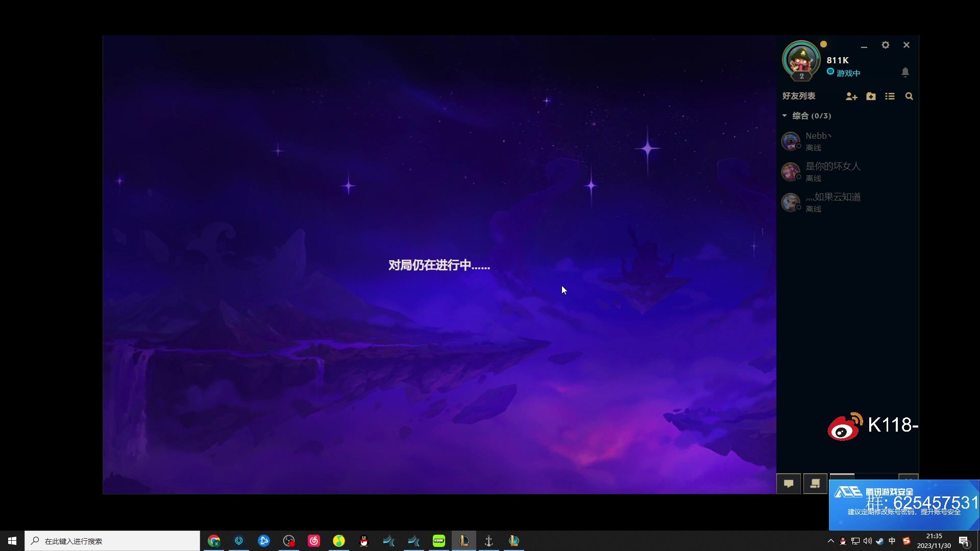Open the missions scroll button at panel bottom
980x551 pixels.
point(815,484)
